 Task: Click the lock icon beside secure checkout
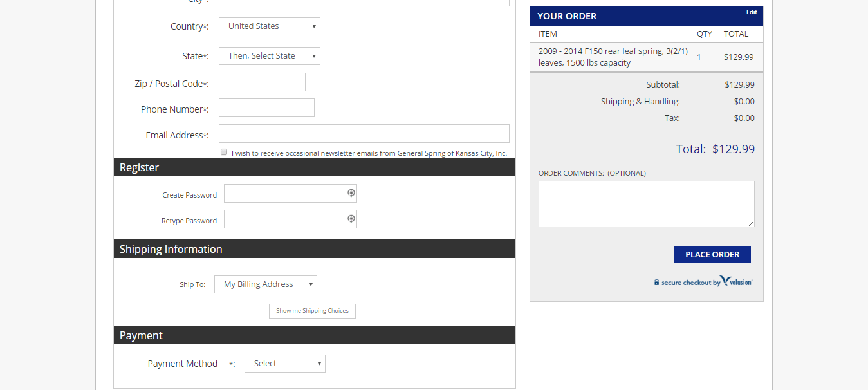click(657, 283)
